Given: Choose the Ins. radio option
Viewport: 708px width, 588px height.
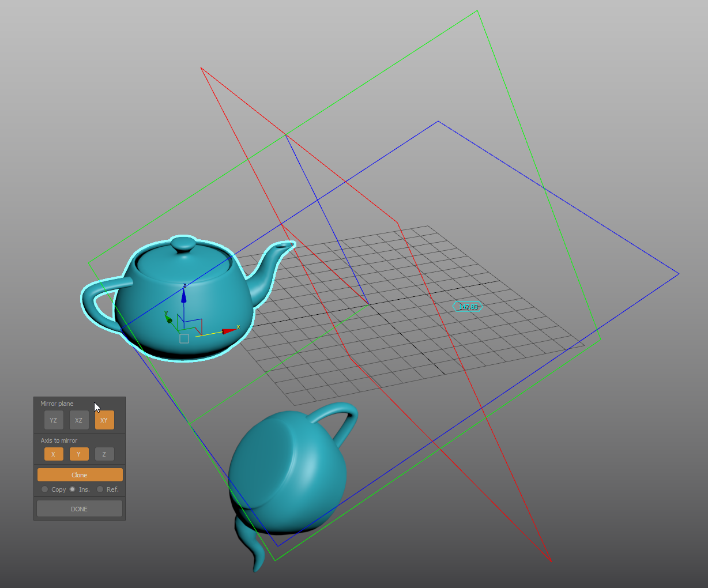Looking at the screenshot, I should [x=72, y=489].
